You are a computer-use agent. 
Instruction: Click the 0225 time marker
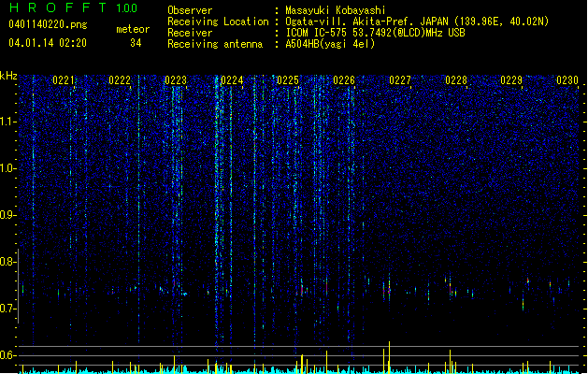pyautogui.click(x=288, y=80)
